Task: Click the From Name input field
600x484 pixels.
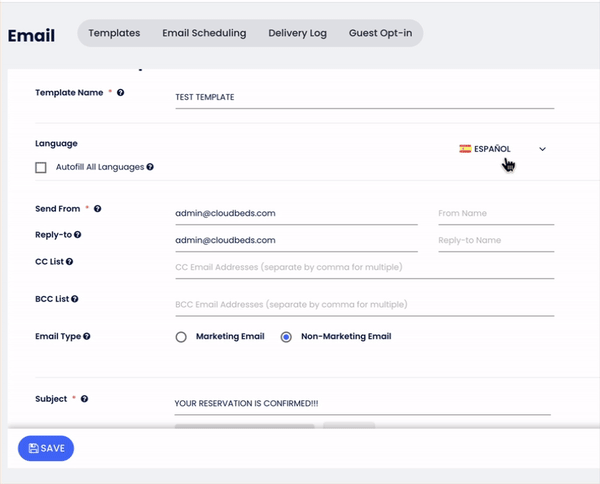Action: click(x=495, y=213)
